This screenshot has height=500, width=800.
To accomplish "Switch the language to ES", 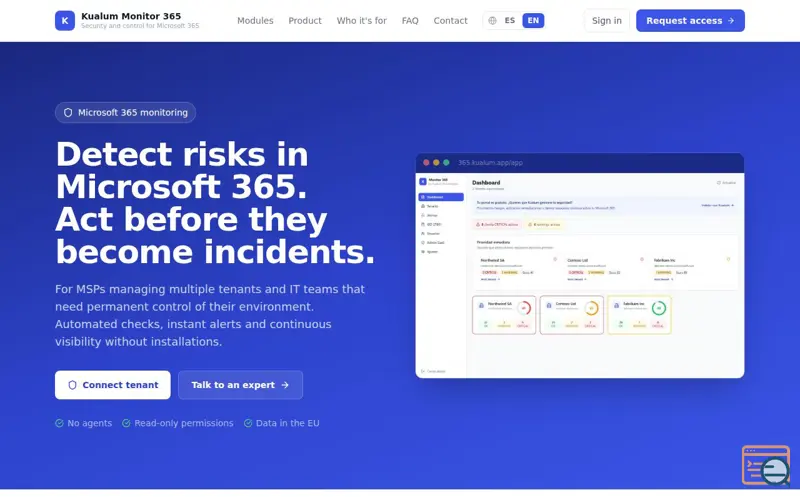I will 510,20.
